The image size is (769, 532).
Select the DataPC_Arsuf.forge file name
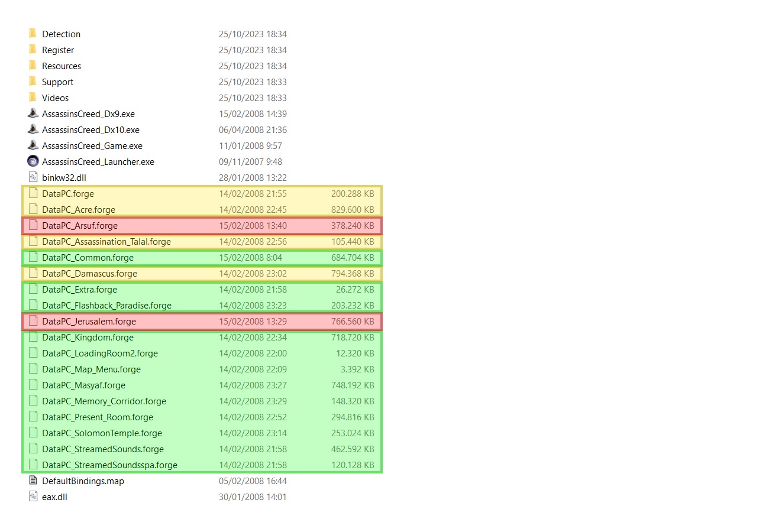pos(80,226)
